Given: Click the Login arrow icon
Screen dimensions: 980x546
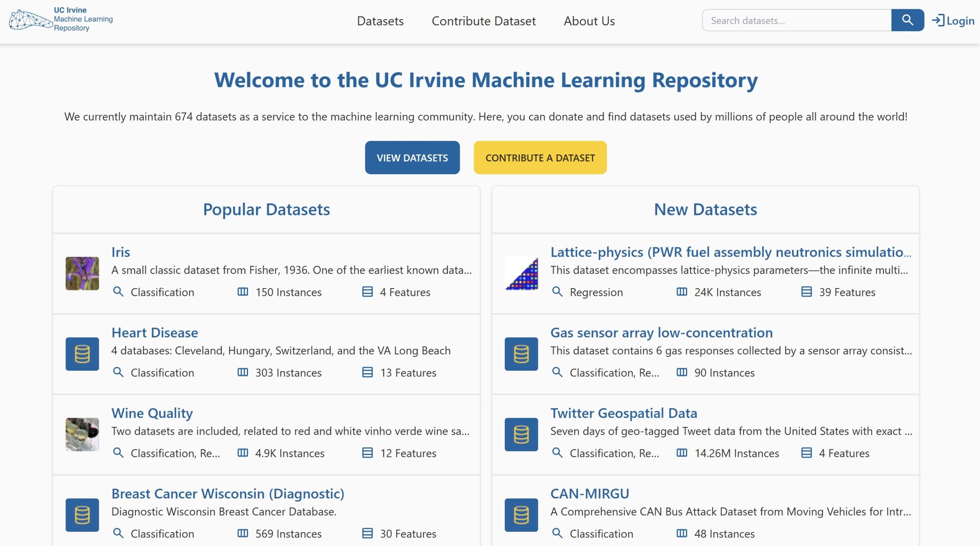Looking at the screenshot, I should tap(938, 20).
